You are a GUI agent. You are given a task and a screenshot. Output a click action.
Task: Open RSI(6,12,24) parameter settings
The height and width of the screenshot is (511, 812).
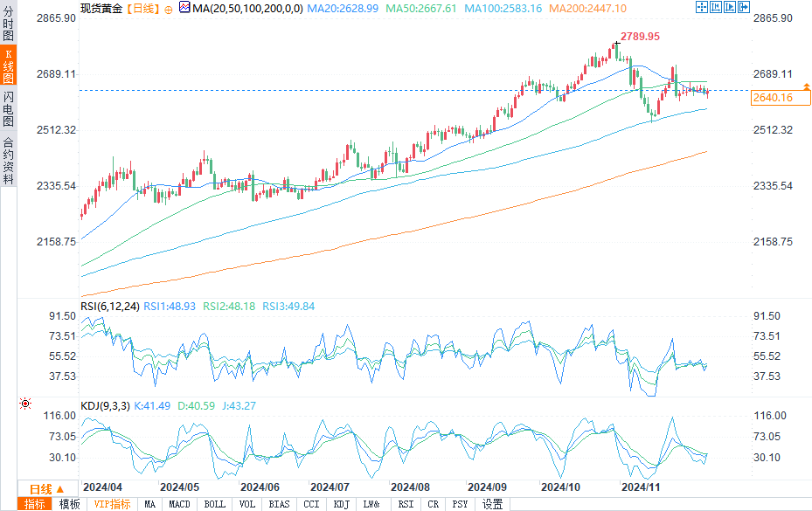pyautogui.click(x=109, y=307)
